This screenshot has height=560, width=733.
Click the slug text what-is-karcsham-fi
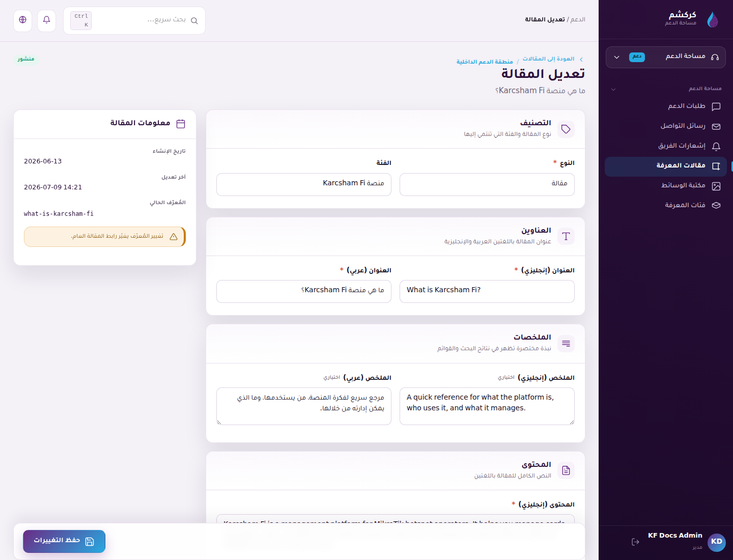pyautogui.click(x=59, y=214)
